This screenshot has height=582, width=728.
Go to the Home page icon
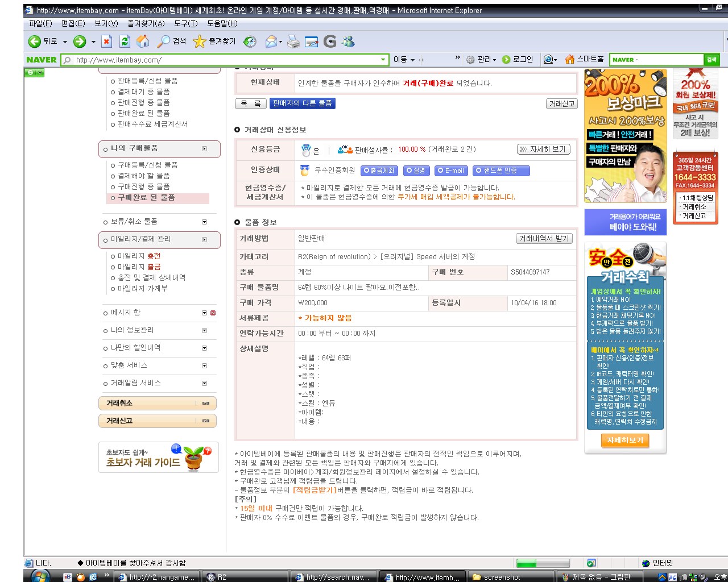click(x=143, y=41)
